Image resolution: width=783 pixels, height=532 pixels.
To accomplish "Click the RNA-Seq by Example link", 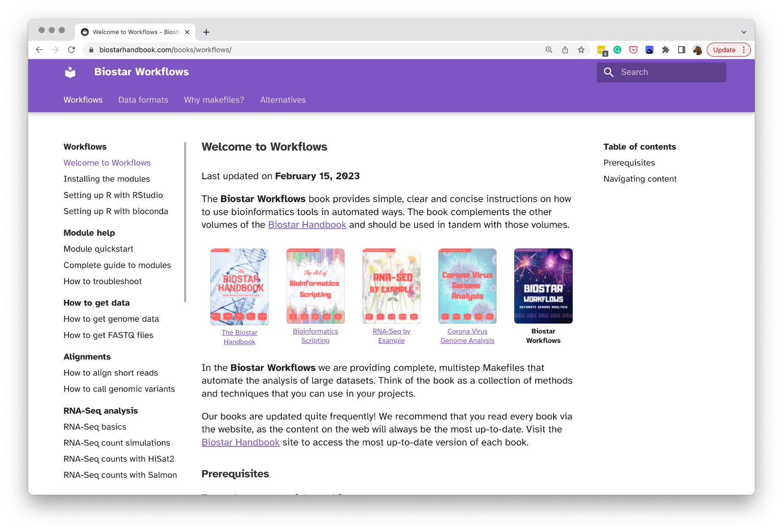I will click(391, 336).
